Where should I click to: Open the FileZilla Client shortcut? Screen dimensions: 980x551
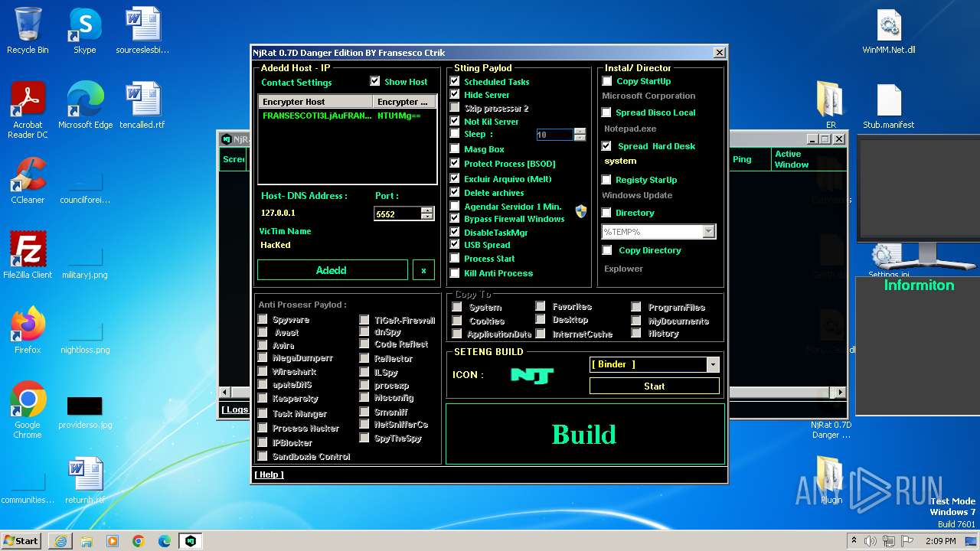click(x=28, y=256)
